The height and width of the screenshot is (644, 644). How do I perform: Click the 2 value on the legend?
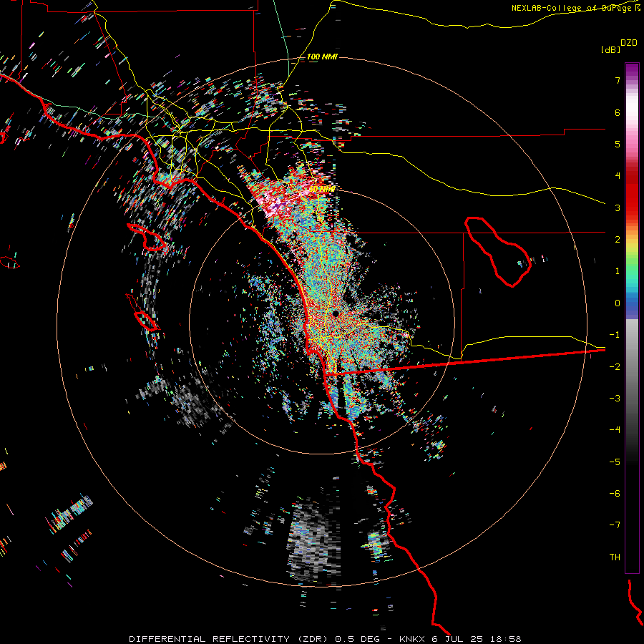coord(618,240)
